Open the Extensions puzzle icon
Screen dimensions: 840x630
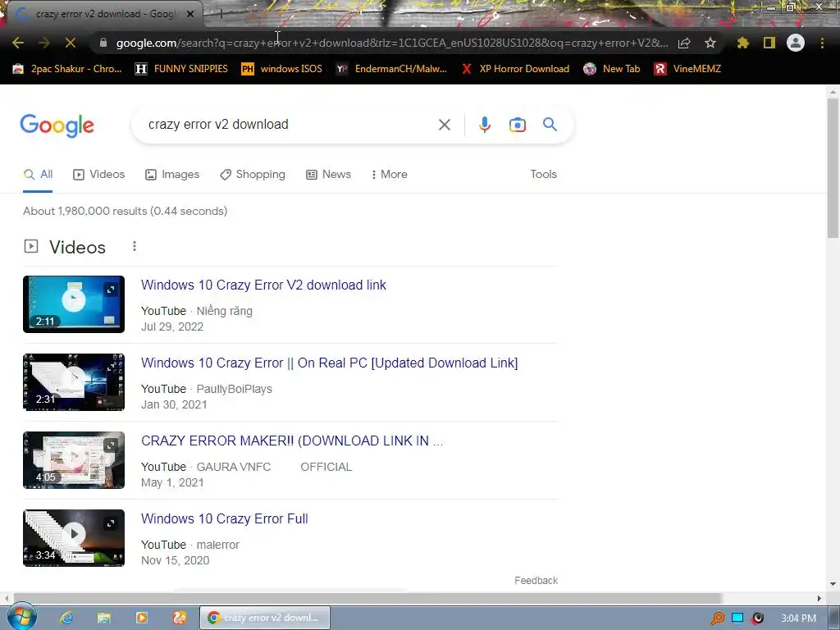click(x=743, y=43)
